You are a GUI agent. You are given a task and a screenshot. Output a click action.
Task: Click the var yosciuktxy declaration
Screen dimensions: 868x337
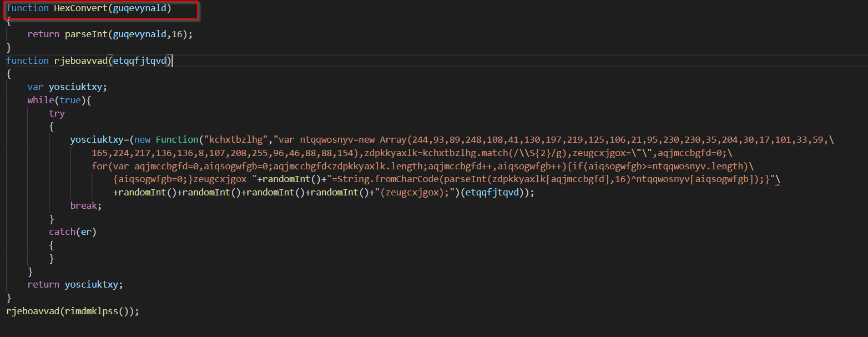pos(67,87)
